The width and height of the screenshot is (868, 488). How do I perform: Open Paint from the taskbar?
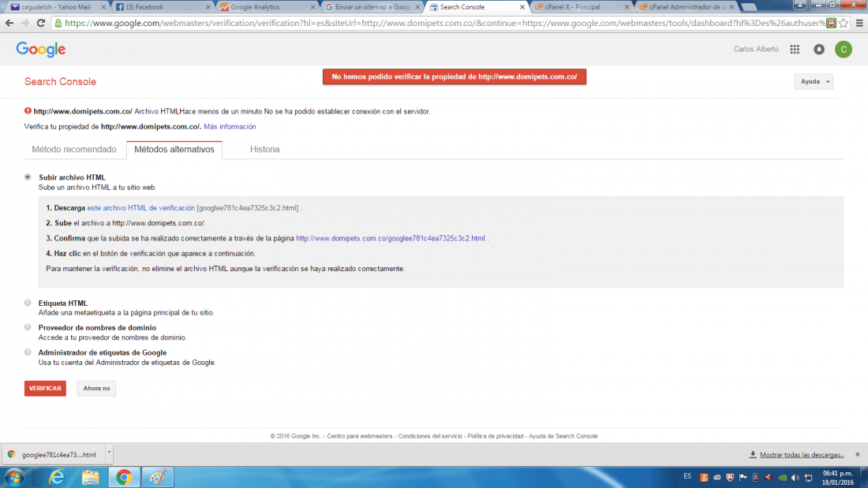tap(158, 477)
